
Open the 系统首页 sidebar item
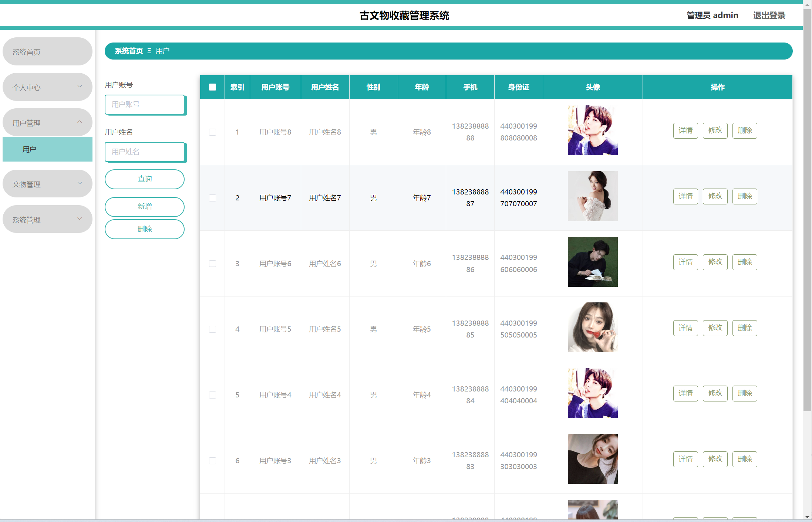47,52
